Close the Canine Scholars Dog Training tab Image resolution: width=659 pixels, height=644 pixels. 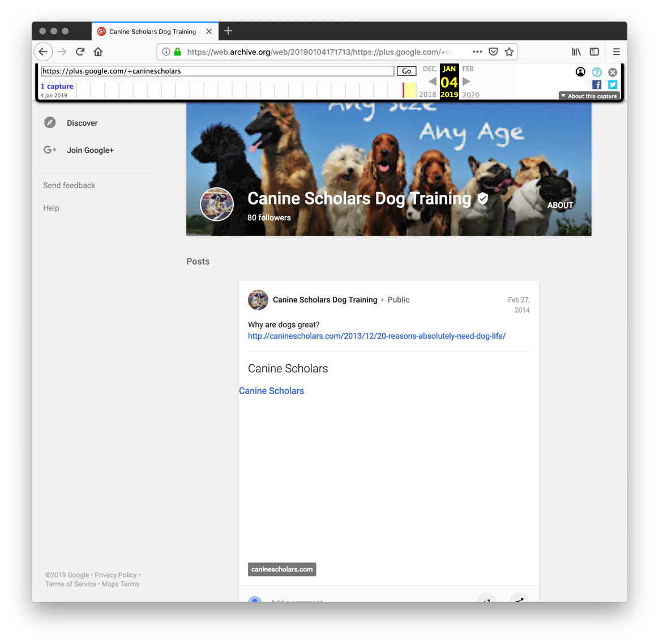(x=209, y=32)
